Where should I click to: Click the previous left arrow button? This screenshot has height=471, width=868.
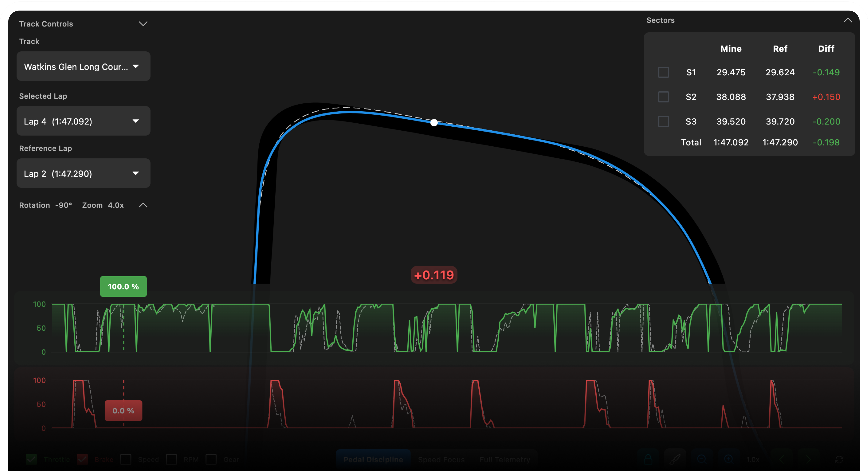[782, 459]
